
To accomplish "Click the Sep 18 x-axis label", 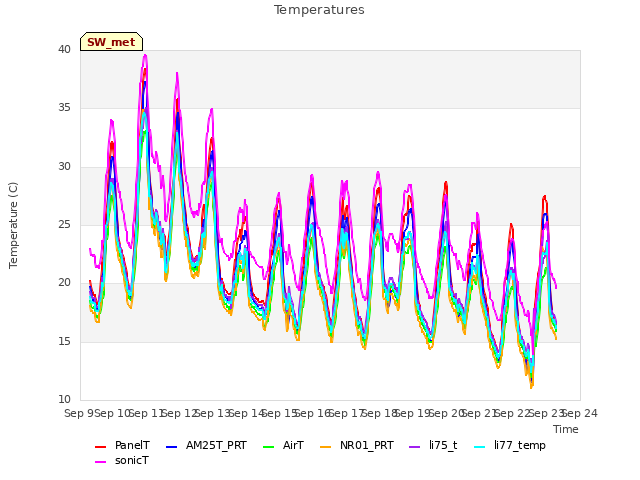I will [x=380, y=413].
